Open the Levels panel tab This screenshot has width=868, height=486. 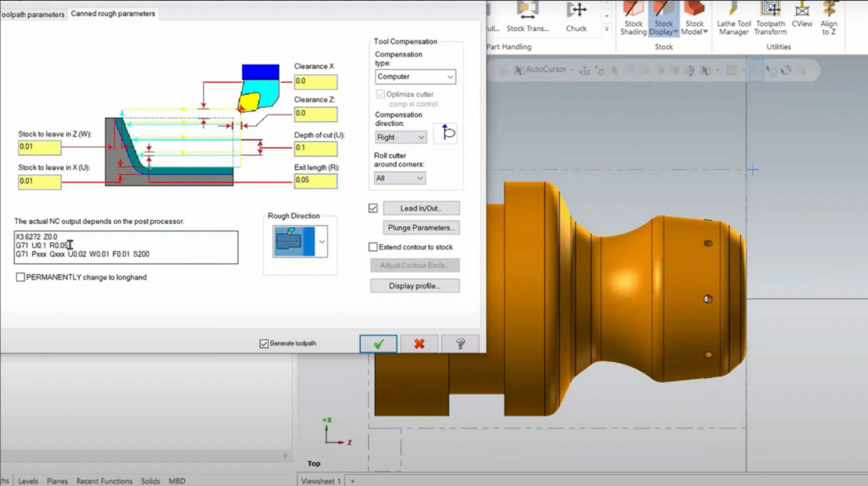(x=28, y=481)
